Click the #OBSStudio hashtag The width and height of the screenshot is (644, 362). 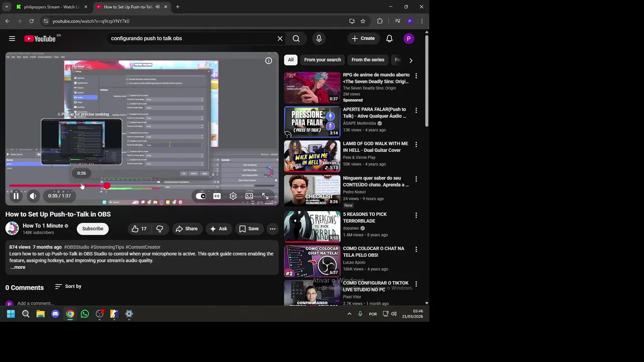pos(76,247)
